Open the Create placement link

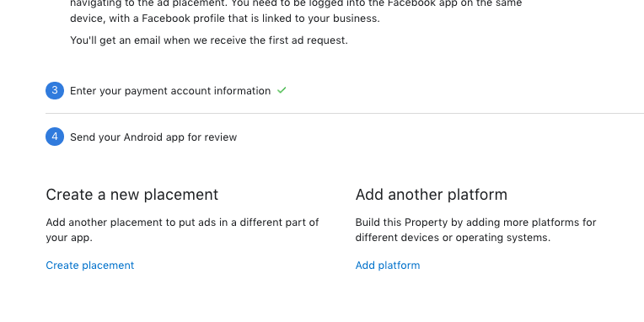[90, 266]
